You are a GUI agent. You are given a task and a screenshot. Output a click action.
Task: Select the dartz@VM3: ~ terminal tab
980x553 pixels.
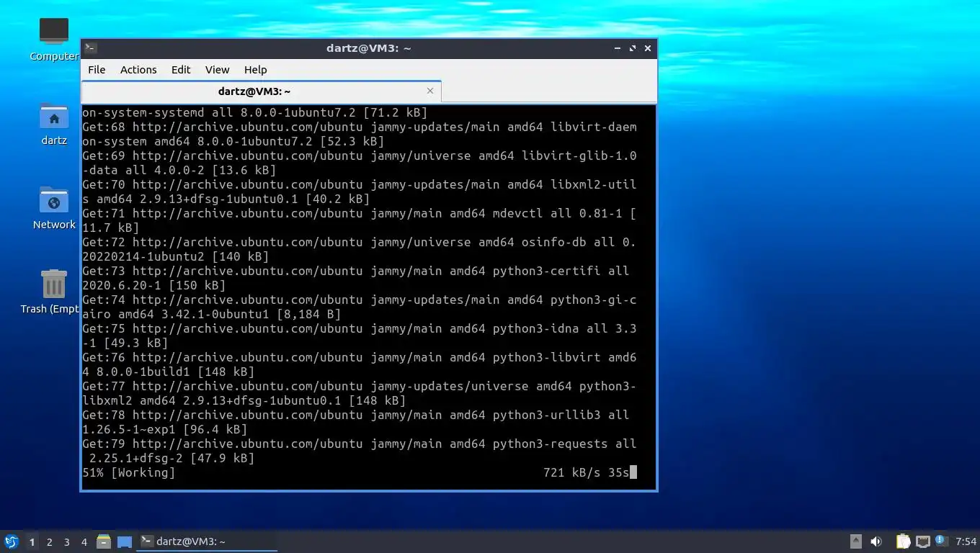click(254, 91)
